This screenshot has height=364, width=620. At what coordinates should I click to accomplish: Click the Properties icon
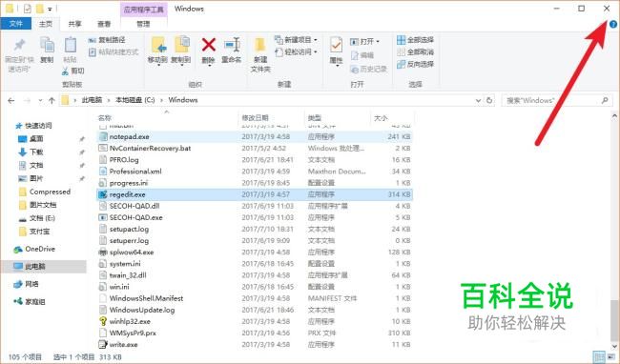[336, 45]
